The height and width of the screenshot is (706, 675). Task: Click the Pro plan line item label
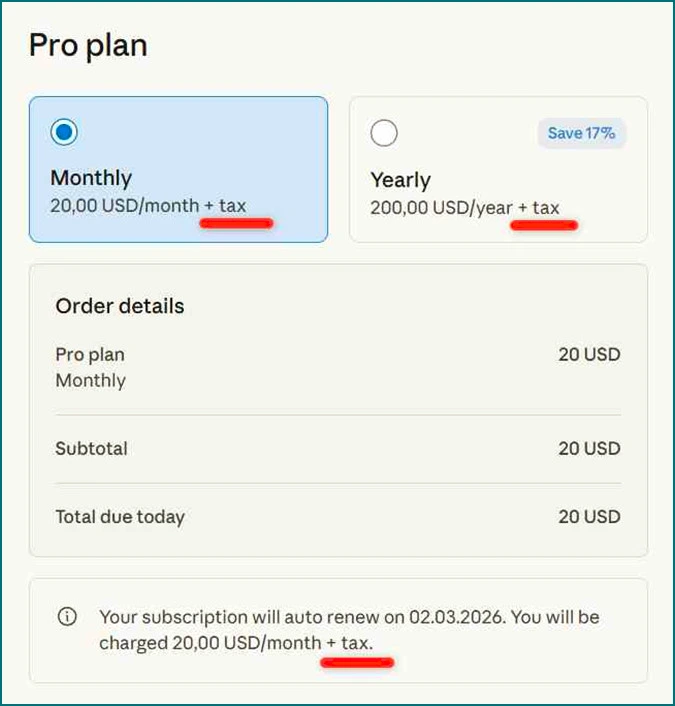[x=90, y=354]
